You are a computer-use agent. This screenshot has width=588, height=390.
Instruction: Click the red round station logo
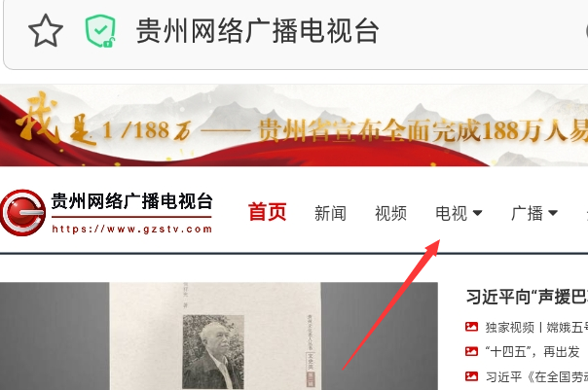tap(22, 212)
